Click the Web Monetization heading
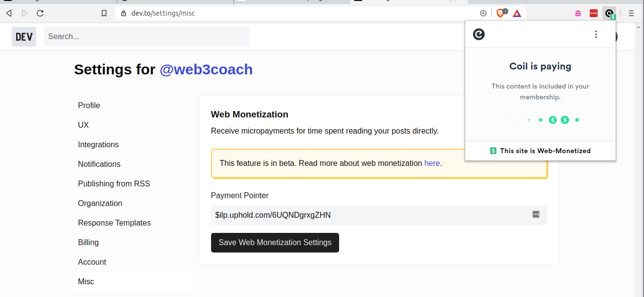 pyautogui.click(x=250, y=114)
